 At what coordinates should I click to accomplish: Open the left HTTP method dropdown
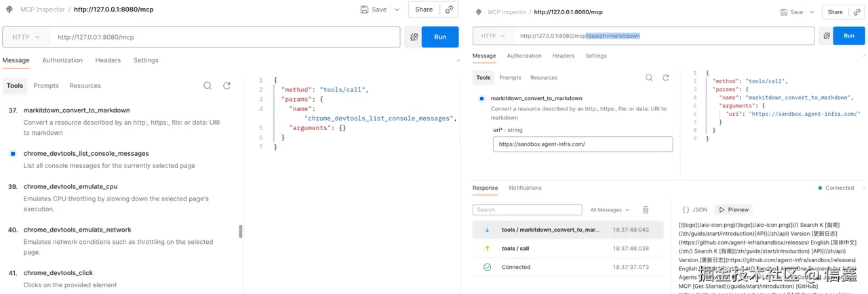tap(26, 37)
